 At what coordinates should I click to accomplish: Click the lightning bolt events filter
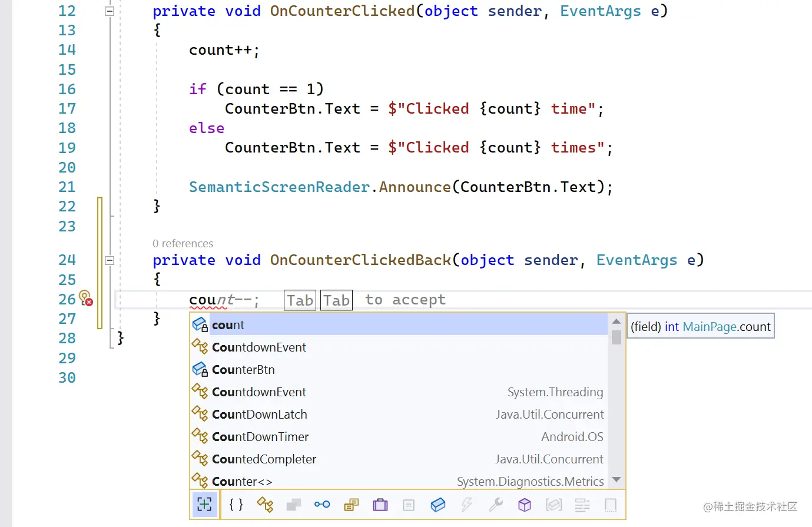coord(467,505)
